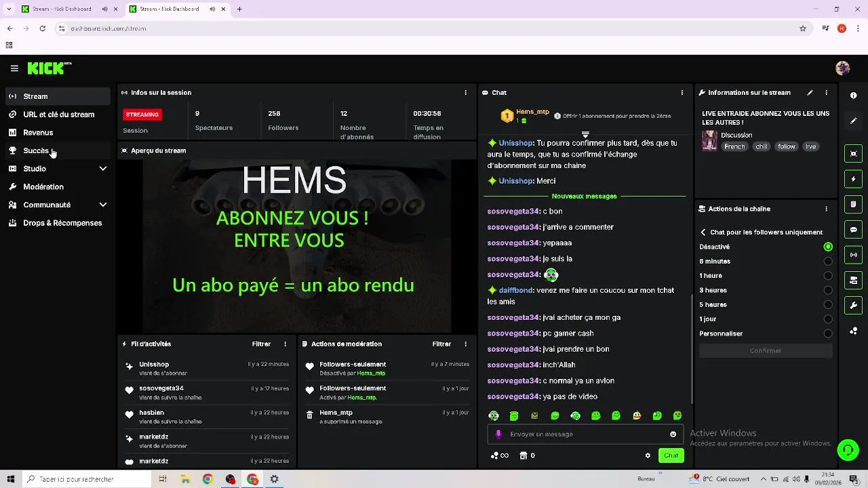Screen dimensions: 868x488
Task: Bookmark this page with the star icon
Action: tap(803, 28)
